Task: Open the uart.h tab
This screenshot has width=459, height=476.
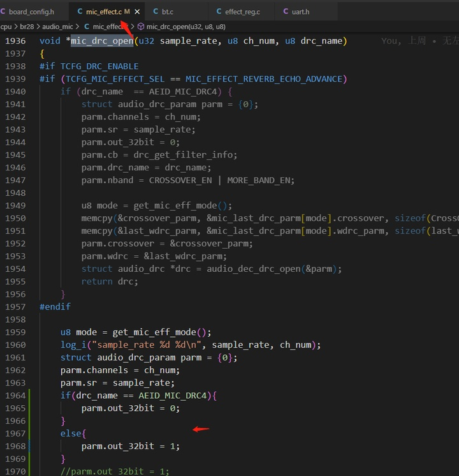Action: tap(300, 12)
